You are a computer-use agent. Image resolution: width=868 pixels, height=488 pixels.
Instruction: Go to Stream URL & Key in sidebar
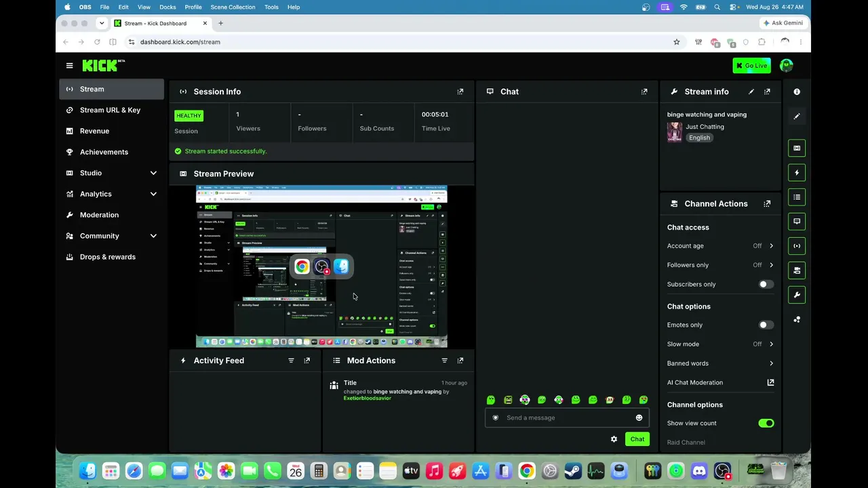111,110
